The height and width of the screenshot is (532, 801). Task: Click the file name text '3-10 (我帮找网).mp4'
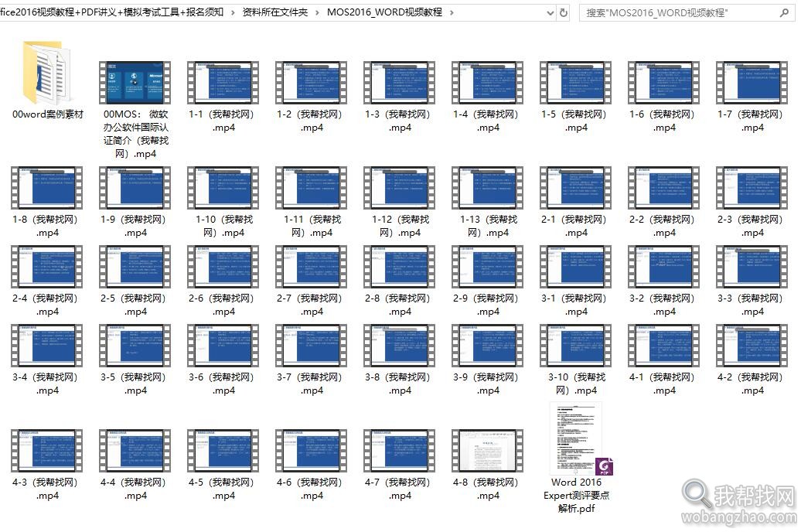tap(576, 384)
